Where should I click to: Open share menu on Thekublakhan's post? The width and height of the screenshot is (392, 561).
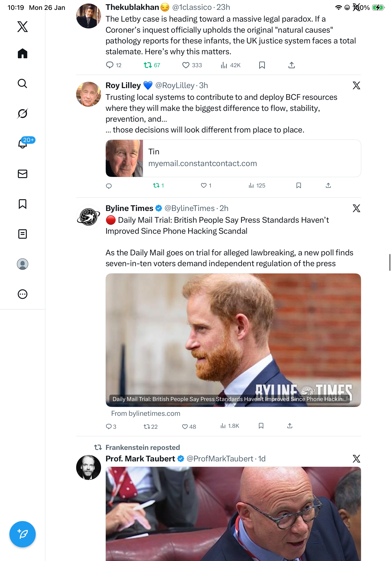[292, 65]
